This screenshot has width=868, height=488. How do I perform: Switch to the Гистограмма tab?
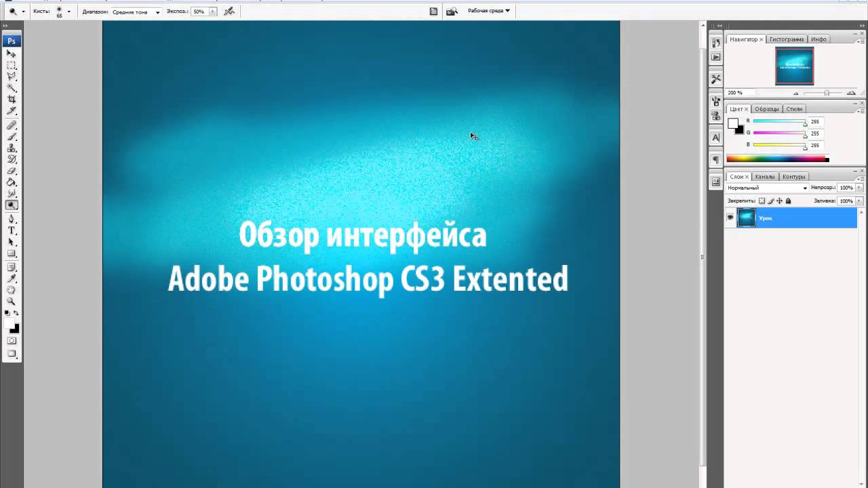tap(787, 39)
